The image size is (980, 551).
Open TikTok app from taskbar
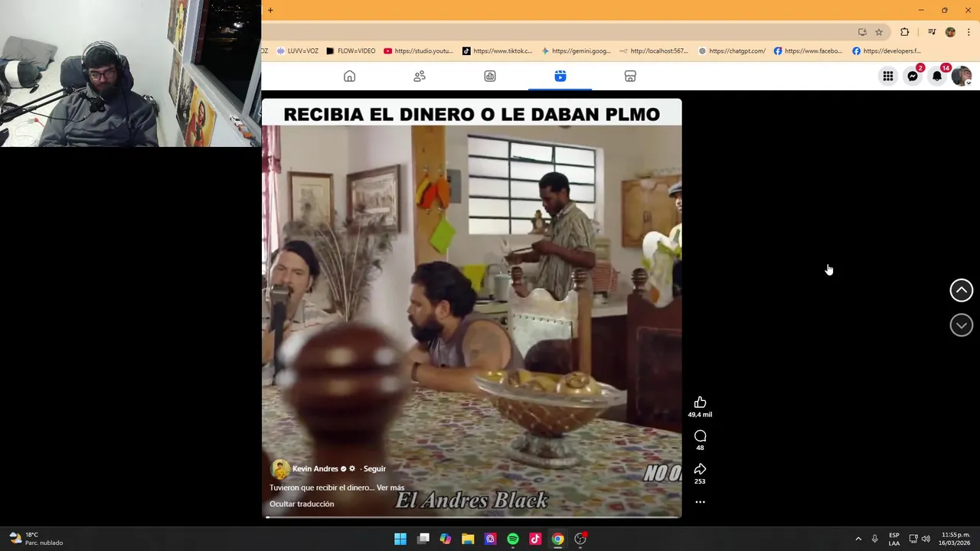(x=535, y=539)
